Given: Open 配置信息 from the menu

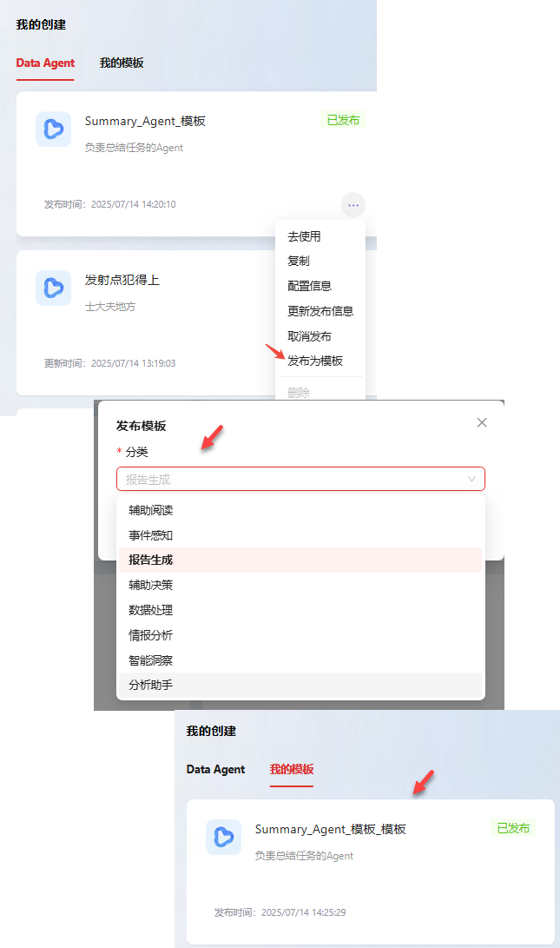Looking at the screenshot, I should (x=309, y=286).
